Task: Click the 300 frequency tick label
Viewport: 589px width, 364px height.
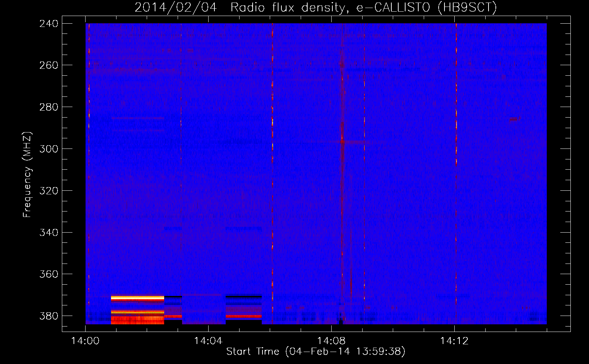Action: point(49,149)
